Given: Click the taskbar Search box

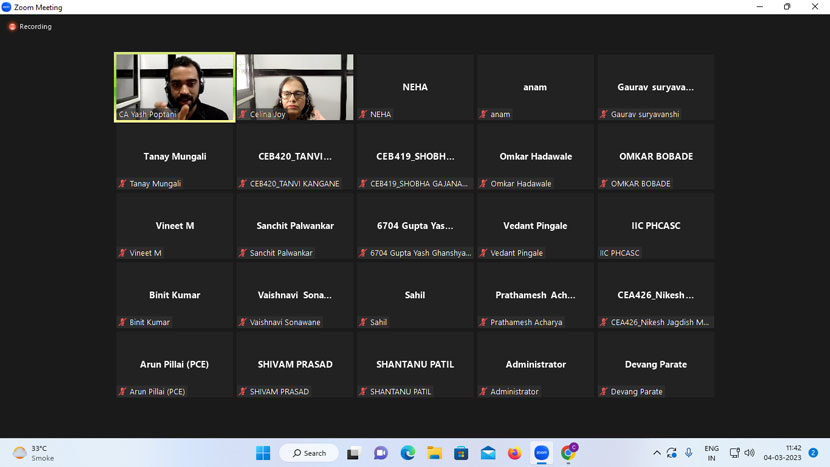Looking at the screenshot, I should pyautogui.click(x=309, y=453).
